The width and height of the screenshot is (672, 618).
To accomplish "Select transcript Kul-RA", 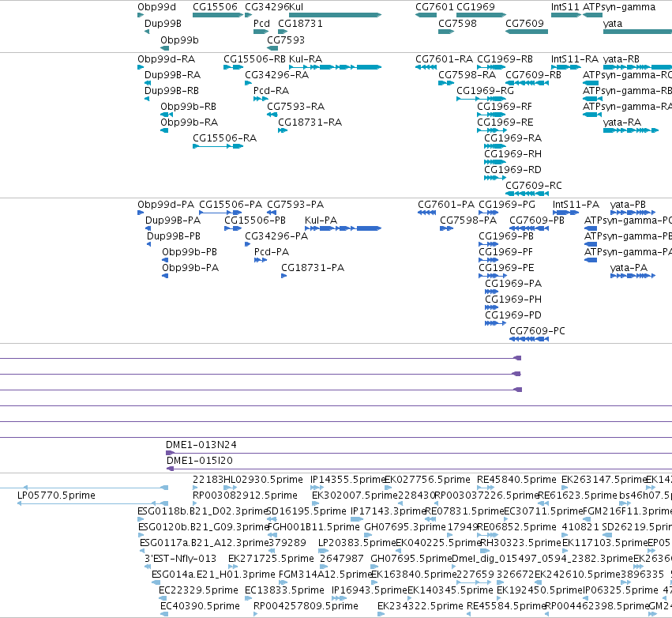I will pyautogui.click(x=335, y=67).
